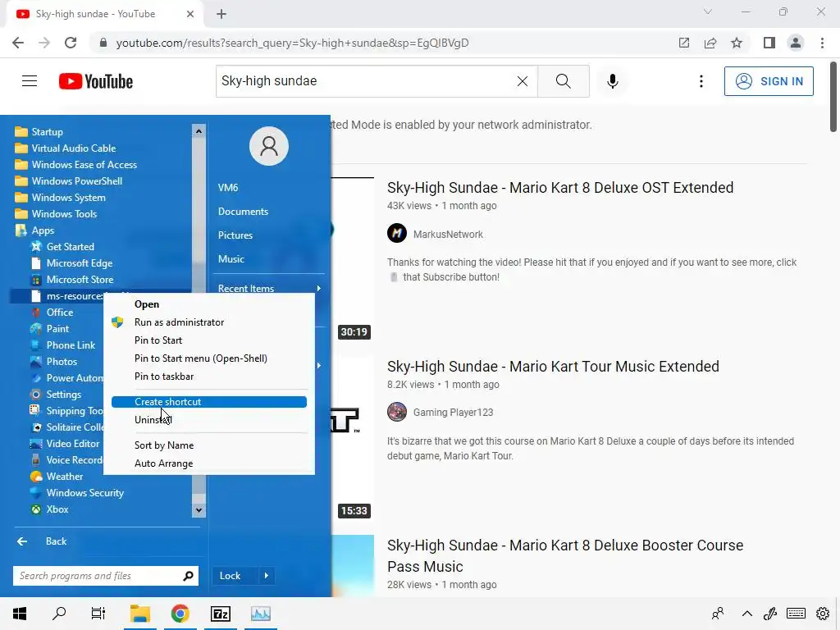Search with your voice microphone icon
840x630 pixels.
(x=613, y=81)
